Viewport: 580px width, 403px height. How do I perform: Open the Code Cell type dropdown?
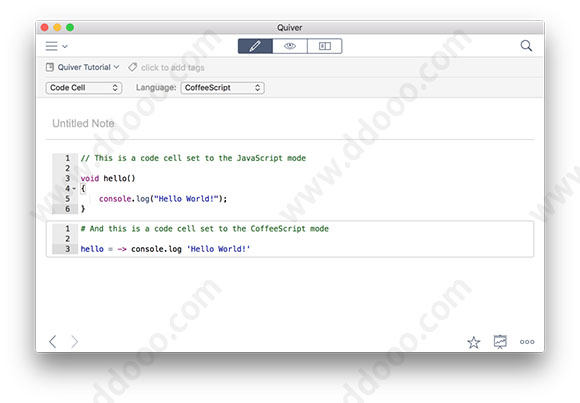click(x=84, y=88)
